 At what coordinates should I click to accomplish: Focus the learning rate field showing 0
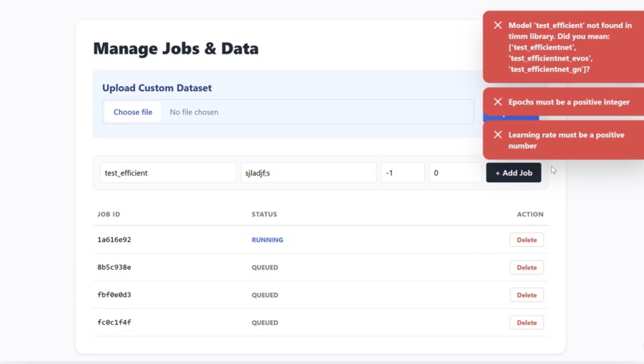pyautogui.click(x=455, y=172)
